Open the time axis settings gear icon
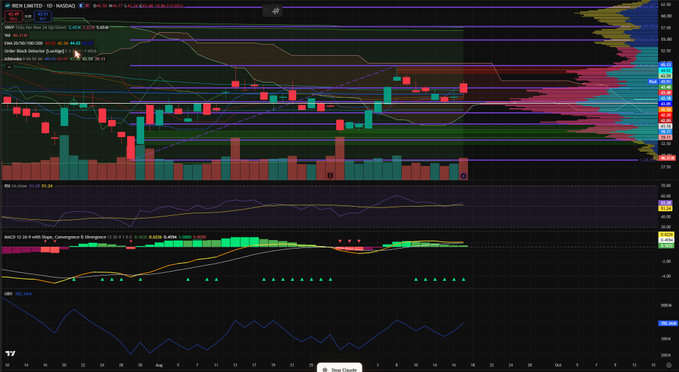679x372 pixels. point(669,365)
